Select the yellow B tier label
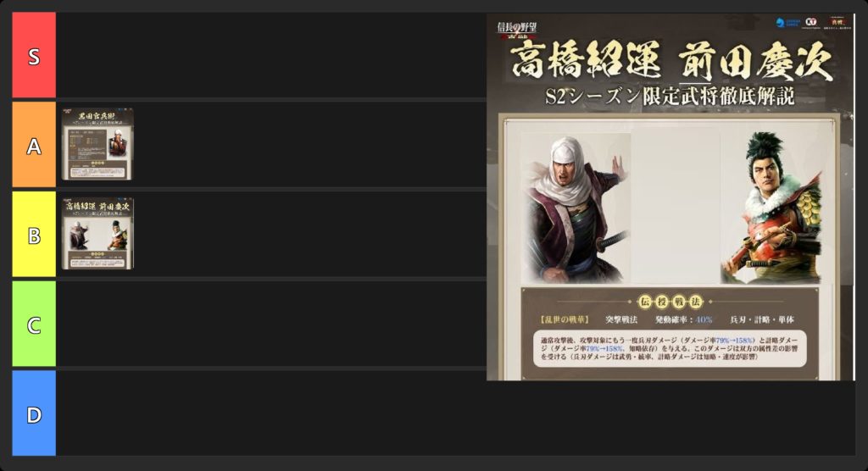The image size is (868, 471). click(34, 234)
